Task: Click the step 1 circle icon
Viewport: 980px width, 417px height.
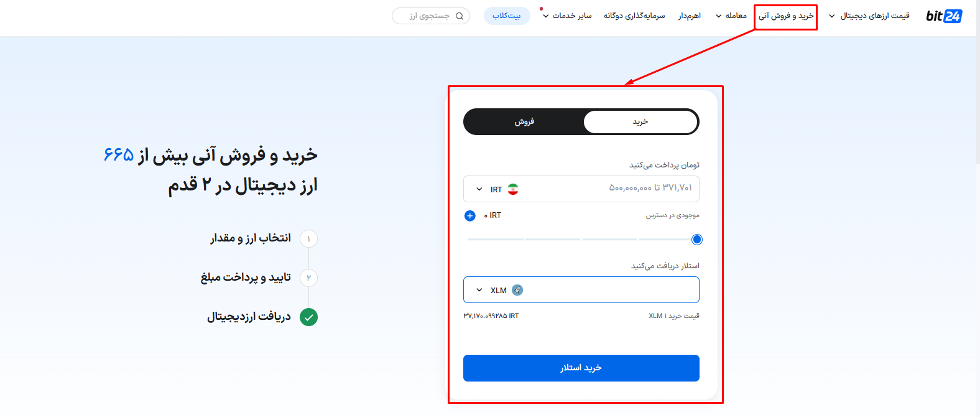Action: click(x=308, y=239)
